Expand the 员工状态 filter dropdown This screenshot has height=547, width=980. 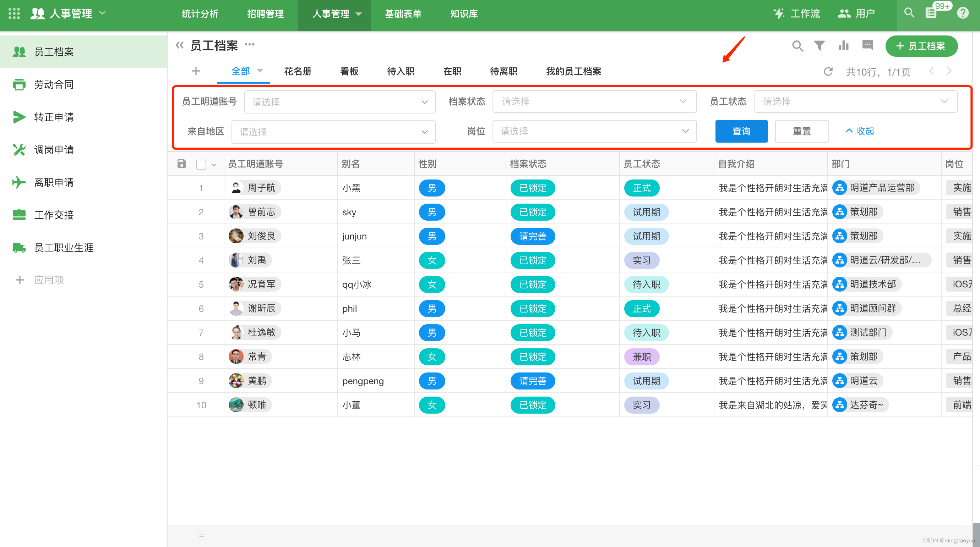click(855, 101)
